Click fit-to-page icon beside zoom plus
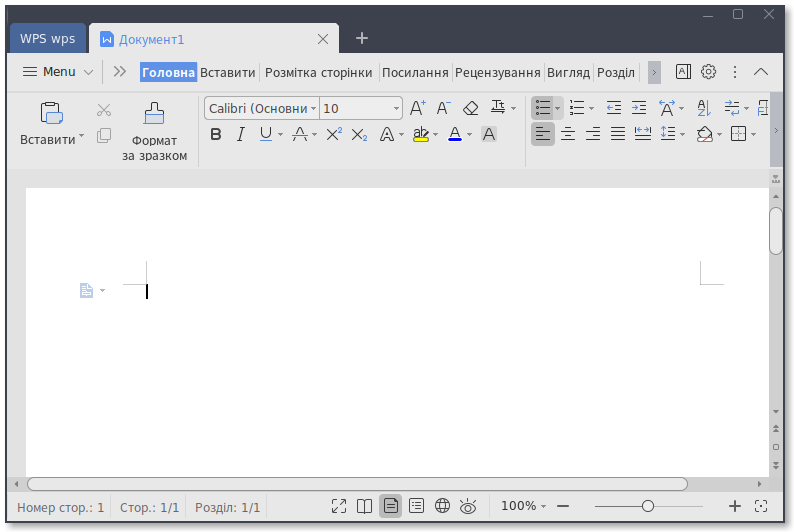The image size is (794, 532). pos(761,506)
